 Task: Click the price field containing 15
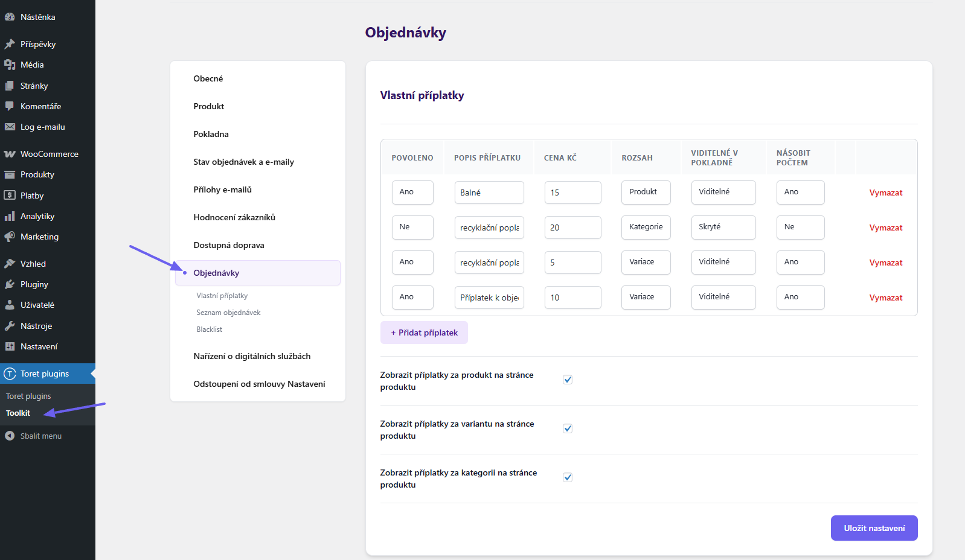click(x=573, y=192)
